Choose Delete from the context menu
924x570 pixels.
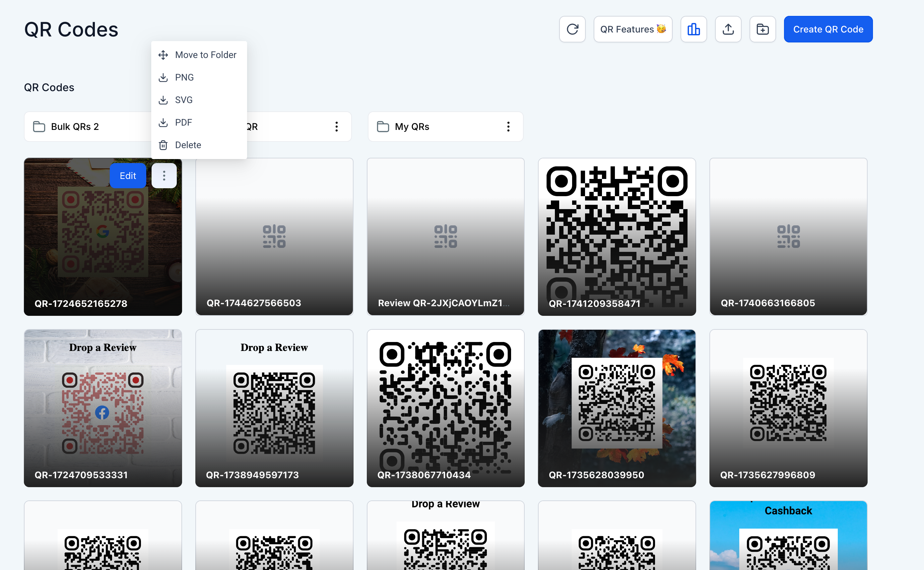pos(188,145)
